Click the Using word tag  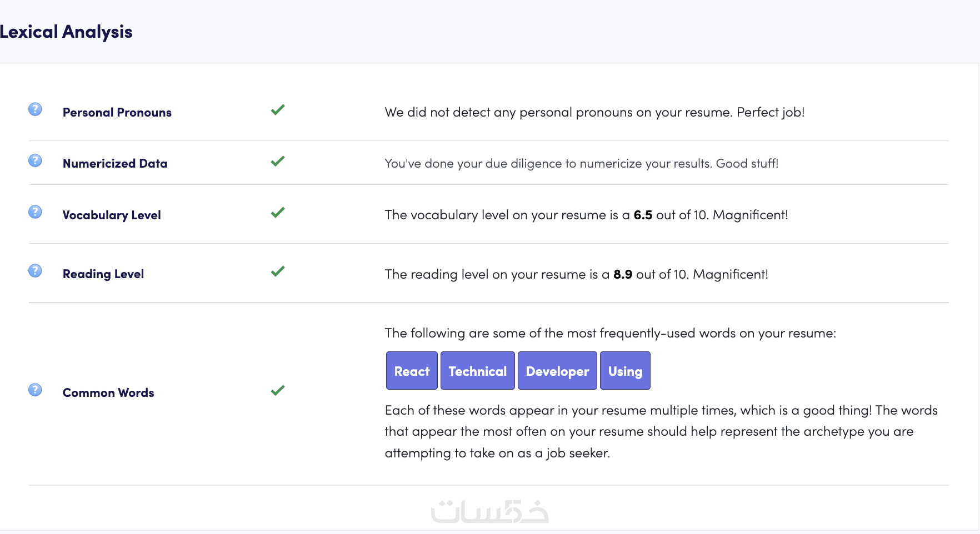coord(625,371)
